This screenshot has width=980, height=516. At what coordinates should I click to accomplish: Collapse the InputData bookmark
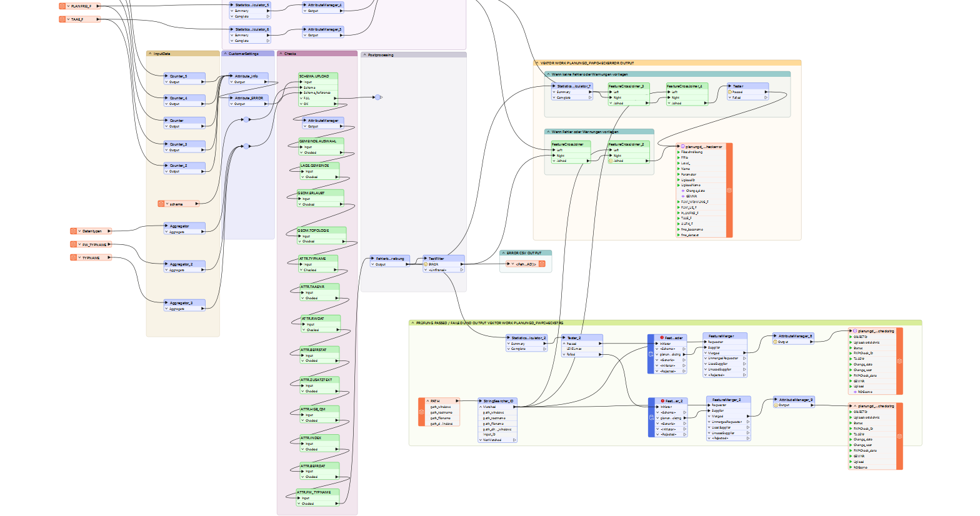point(150,54)
